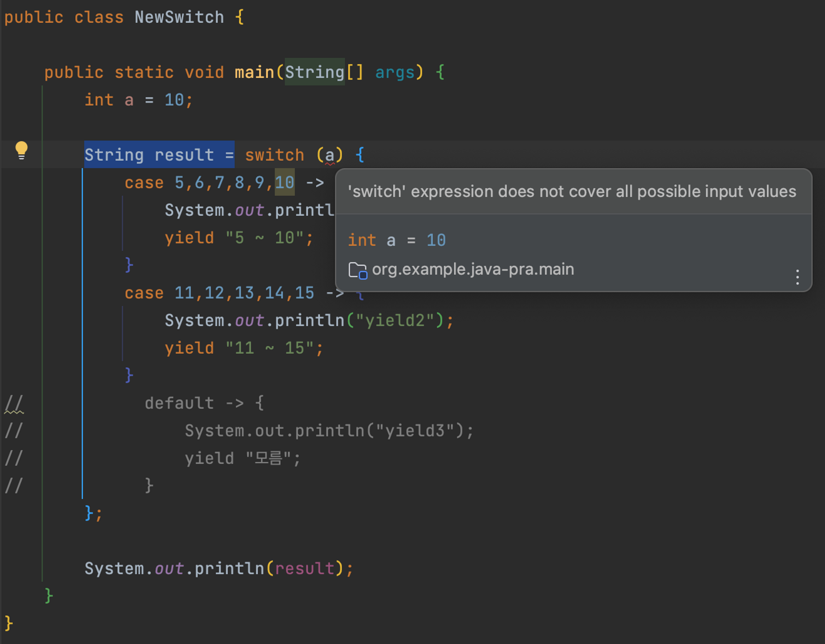Click the commented default -> line
The image size is (825, 644).
tap(204, 403)
